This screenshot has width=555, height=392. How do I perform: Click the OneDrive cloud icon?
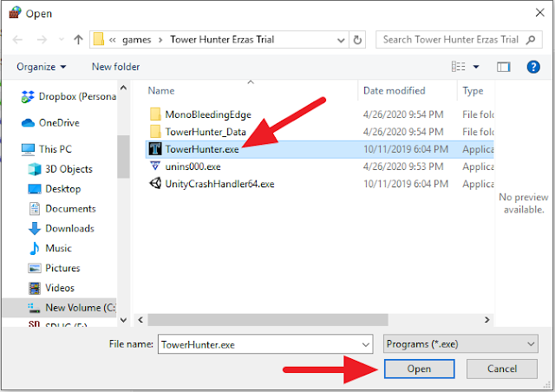pyautogui.click(x=28, y=123)
